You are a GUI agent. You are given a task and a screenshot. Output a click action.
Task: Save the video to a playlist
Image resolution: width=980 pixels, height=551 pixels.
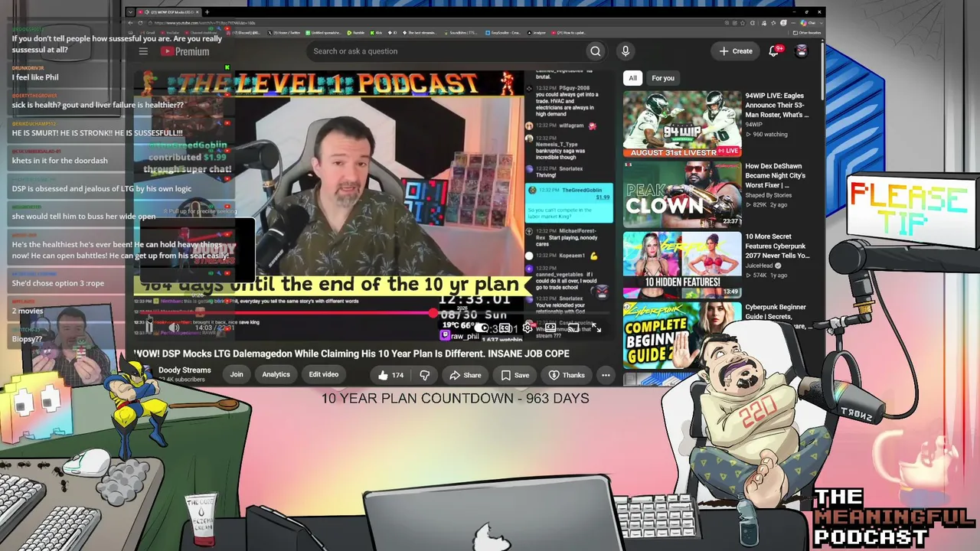(515, 375)
